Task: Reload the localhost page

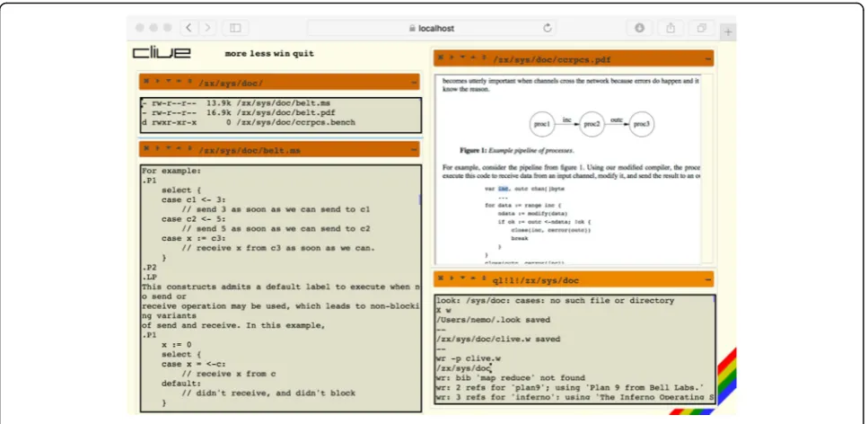Action: click(x=548, y=28)
